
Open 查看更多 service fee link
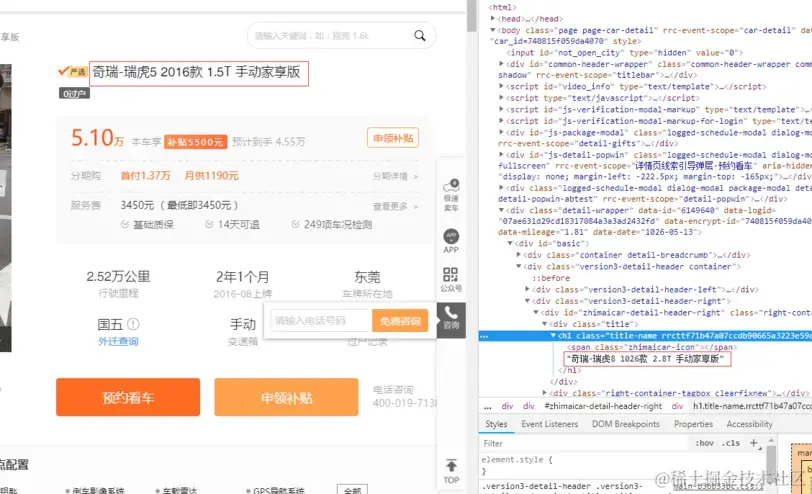coord(395,206)
